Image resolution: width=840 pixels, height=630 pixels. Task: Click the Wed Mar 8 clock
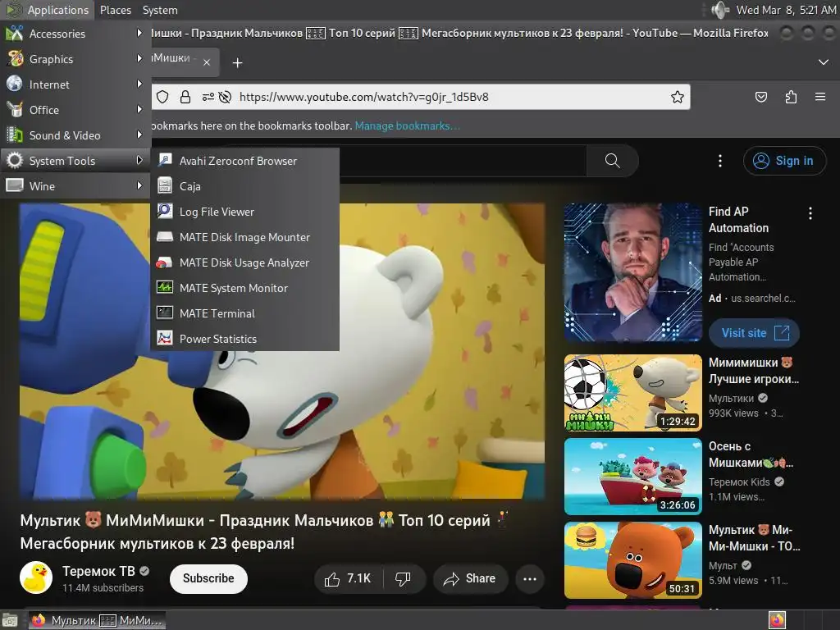786,10
